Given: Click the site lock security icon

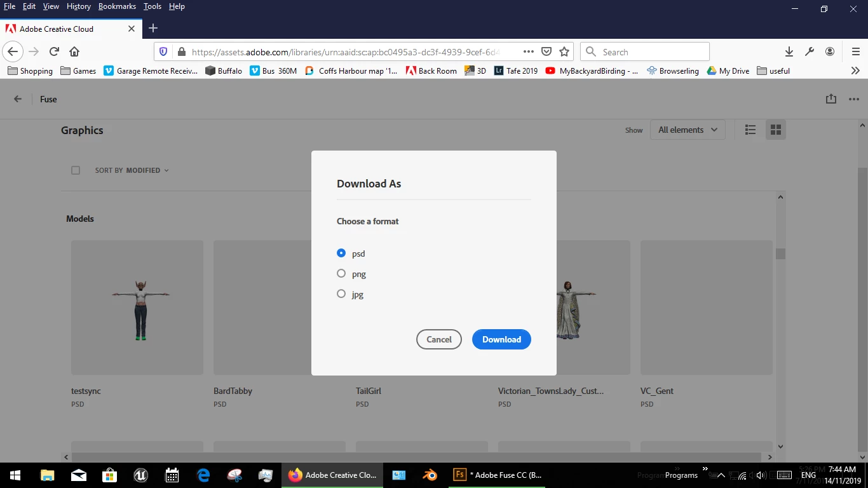Looking at the screenshot, I should [x=181, y=52].
